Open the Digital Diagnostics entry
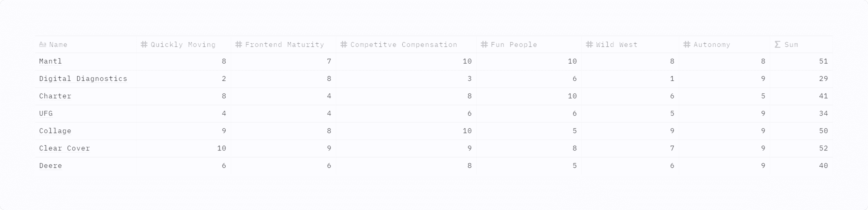This screenshot has width=868, height=210. point(83,79)
